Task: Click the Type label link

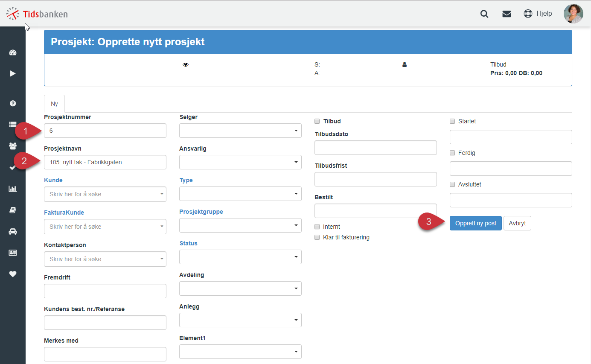Action: click(x=186, y=180)
